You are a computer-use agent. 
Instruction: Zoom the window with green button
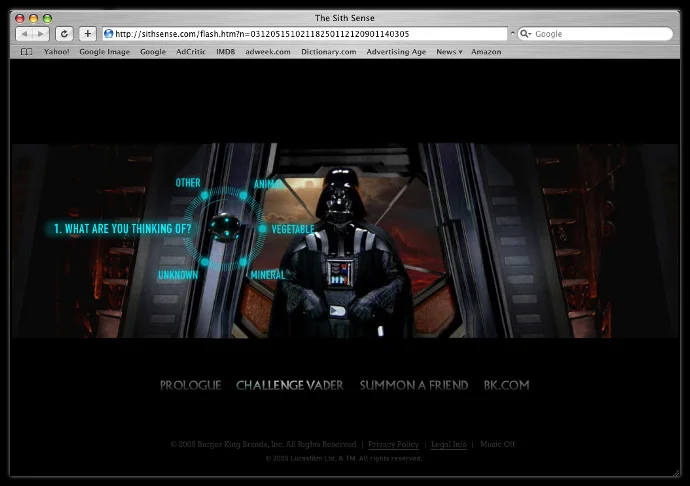point(48,18)
